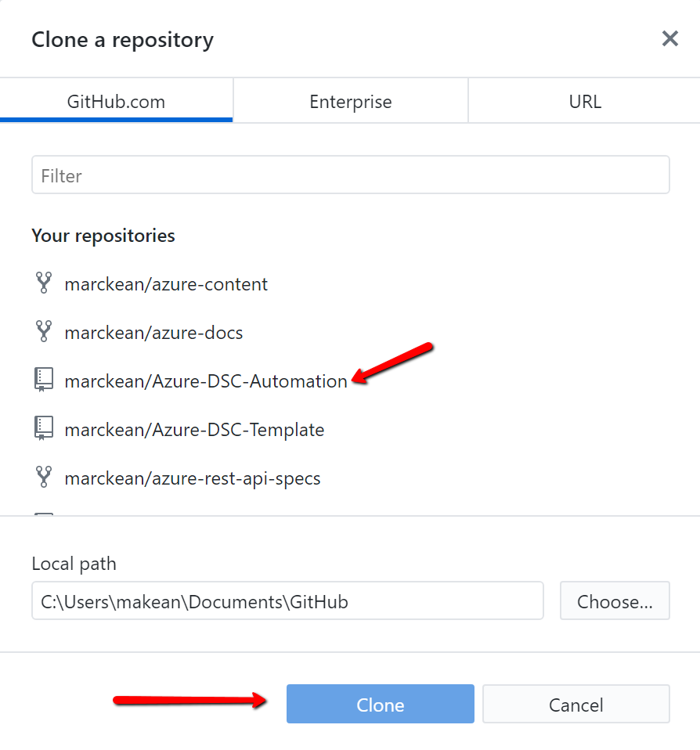Select the marckean/azure-content repository
Image resolution: width=700 pixels, height=750 pixels.
166,284
